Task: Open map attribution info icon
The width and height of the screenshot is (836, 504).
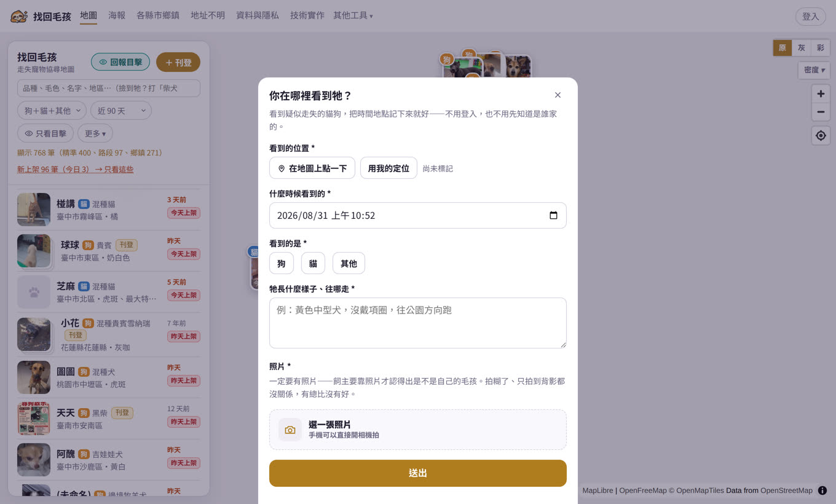Action: coord(822,490)
